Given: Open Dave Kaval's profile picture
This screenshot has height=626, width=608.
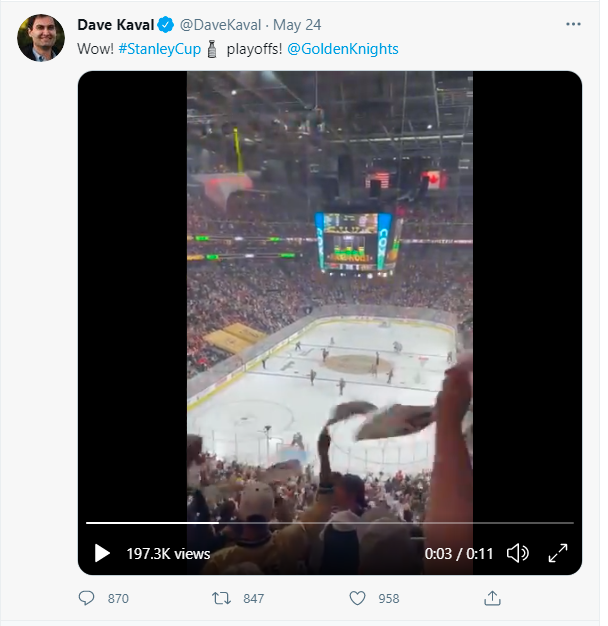Looking at the screenshot, I should 41,38.
